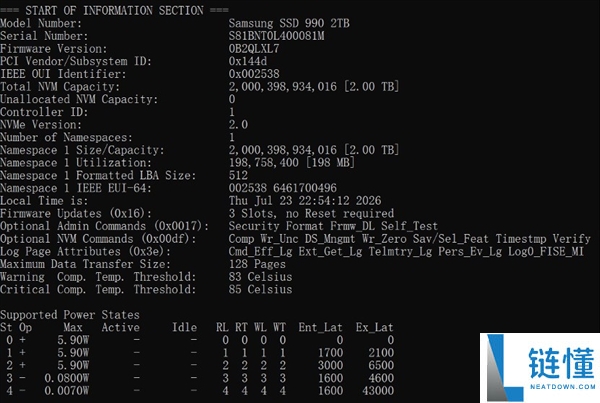This screenshot has width=600, height=403.
Task: Click EUI-64 value '002538 6461700496'
Action: point(282,188)
